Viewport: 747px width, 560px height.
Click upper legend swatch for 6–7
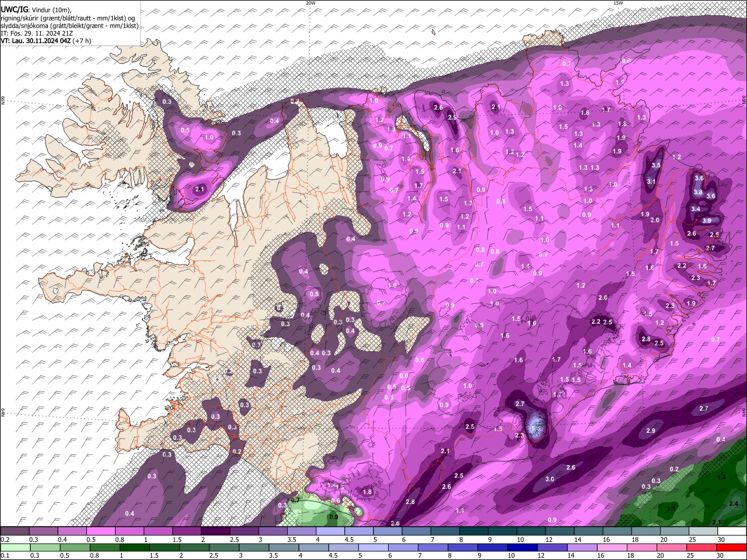[416, 531]
